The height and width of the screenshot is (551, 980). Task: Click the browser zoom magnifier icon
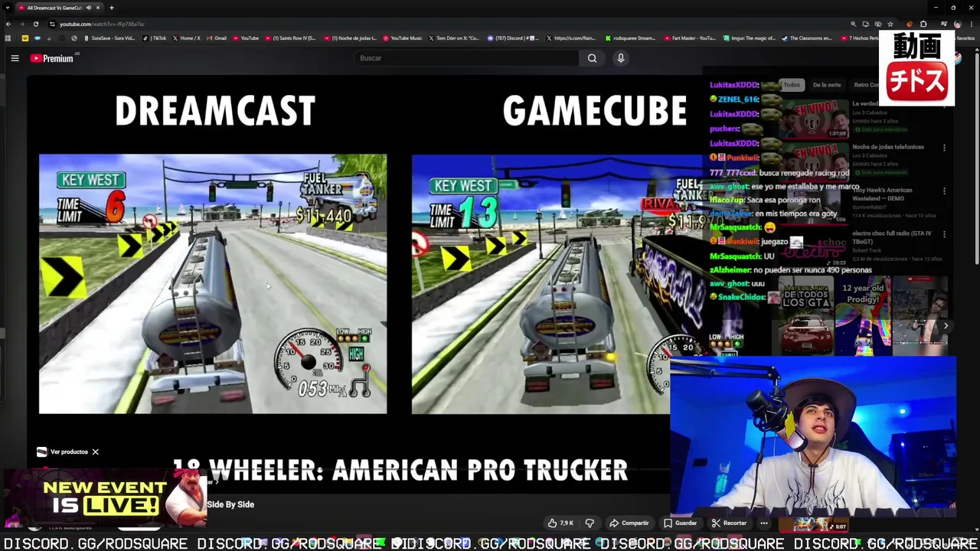click(853, 24)
